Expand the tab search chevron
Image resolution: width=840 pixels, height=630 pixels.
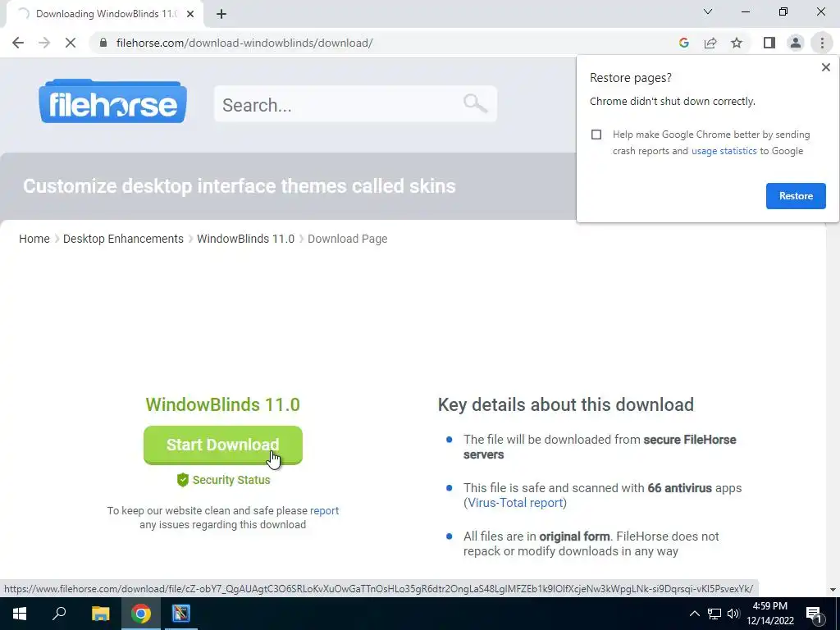pyautogui.click(x=708, y=11)
